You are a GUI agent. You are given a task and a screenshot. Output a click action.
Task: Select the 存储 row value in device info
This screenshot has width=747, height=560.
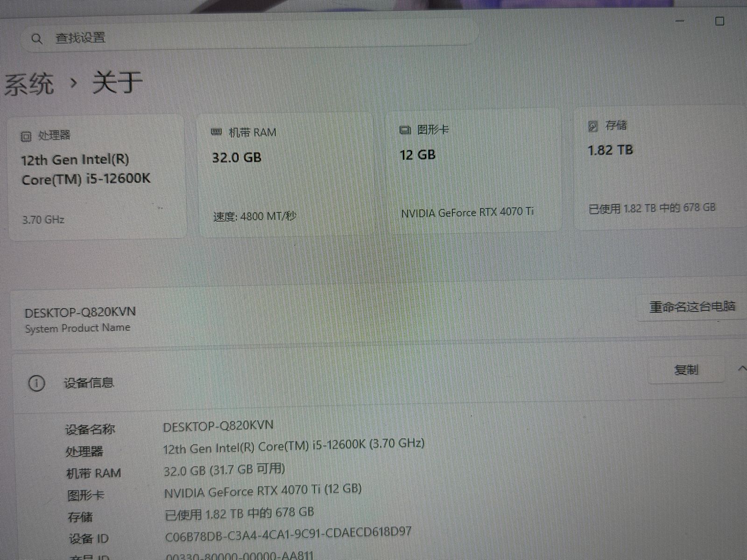[240, 514]
